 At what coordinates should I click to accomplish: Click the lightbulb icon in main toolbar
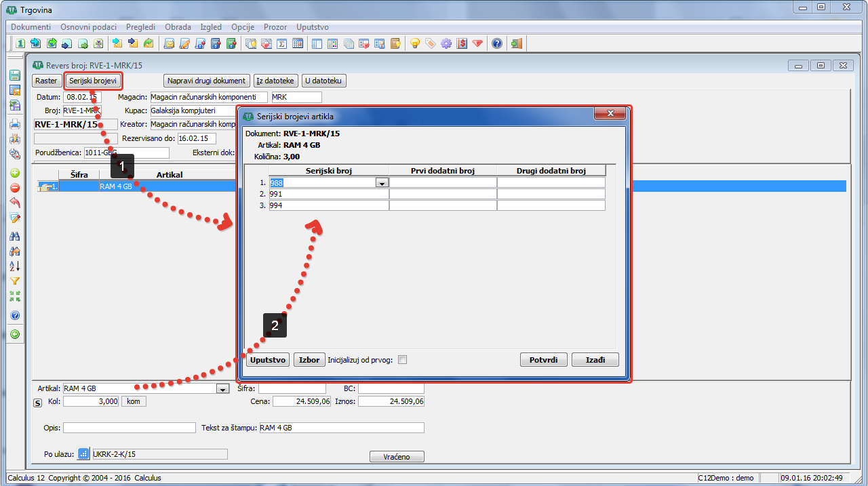pos(415,44)
